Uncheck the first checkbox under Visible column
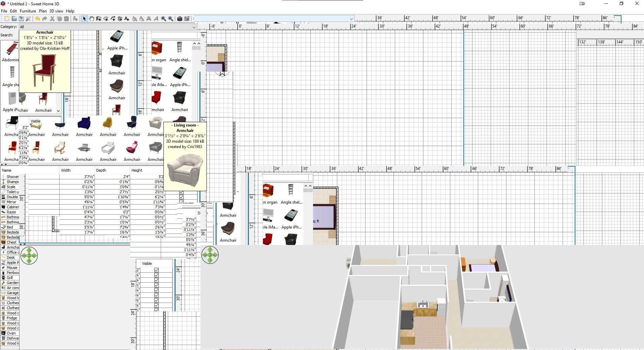This screenshot has width=644, height=350. click(x=156, y=270)
